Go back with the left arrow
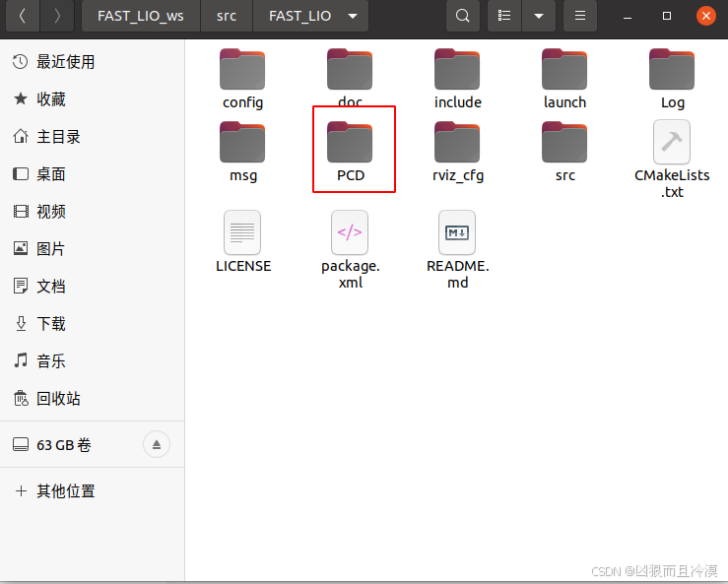Viewport: 728px width, 584px height. [23, 16]
